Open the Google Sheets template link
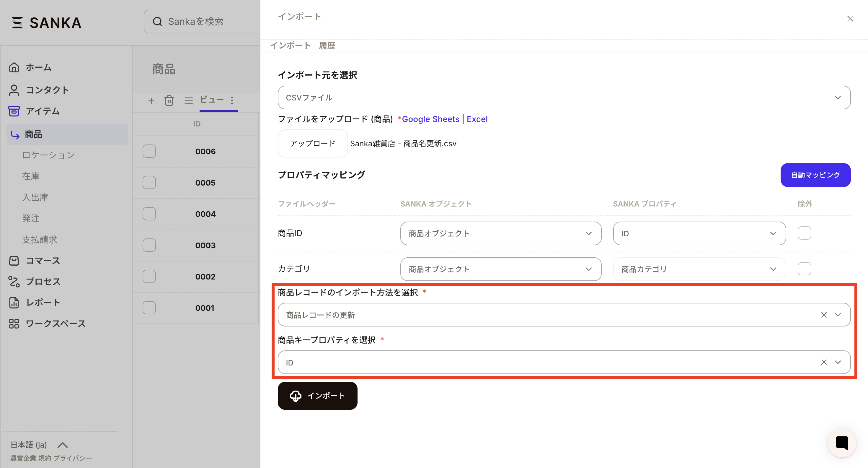This screenshot has width=868, height=468. (x=430, y=119)
